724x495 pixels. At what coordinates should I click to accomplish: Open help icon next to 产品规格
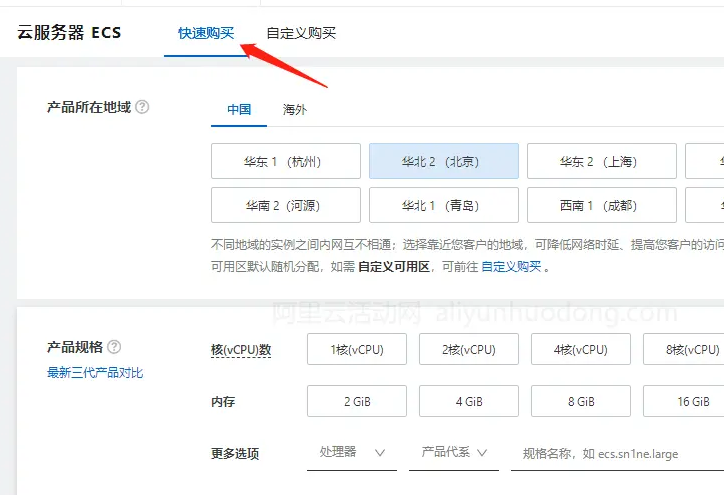tap(114, 347)
